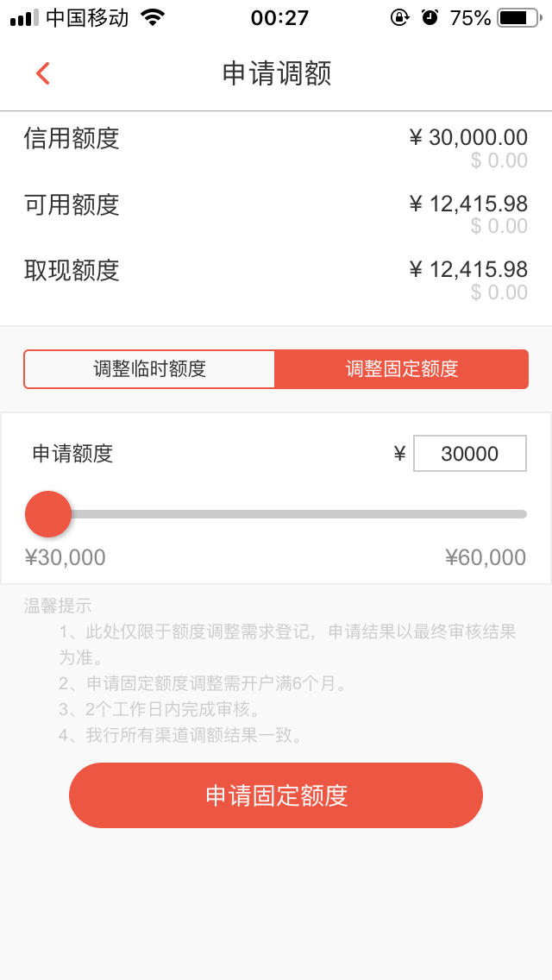Click the red slider handle
552x980 pixels.
click(x=48, y=514)
